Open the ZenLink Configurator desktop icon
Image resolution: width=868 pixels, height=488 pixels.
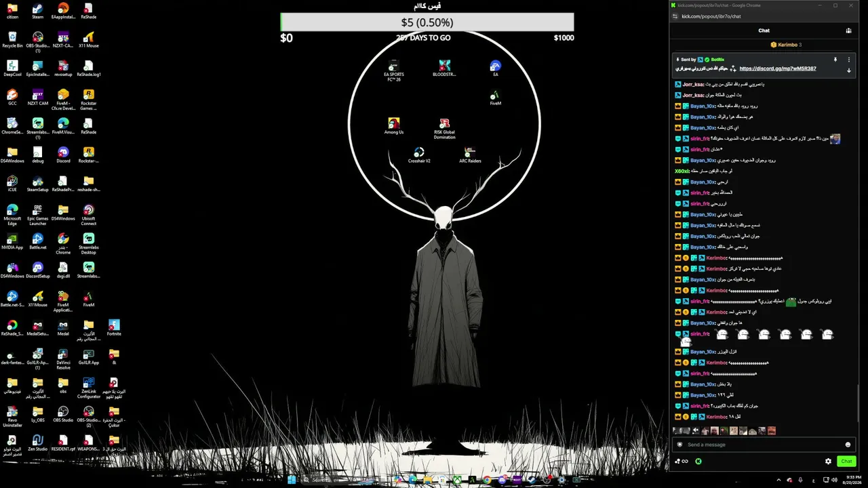(88, 387)
